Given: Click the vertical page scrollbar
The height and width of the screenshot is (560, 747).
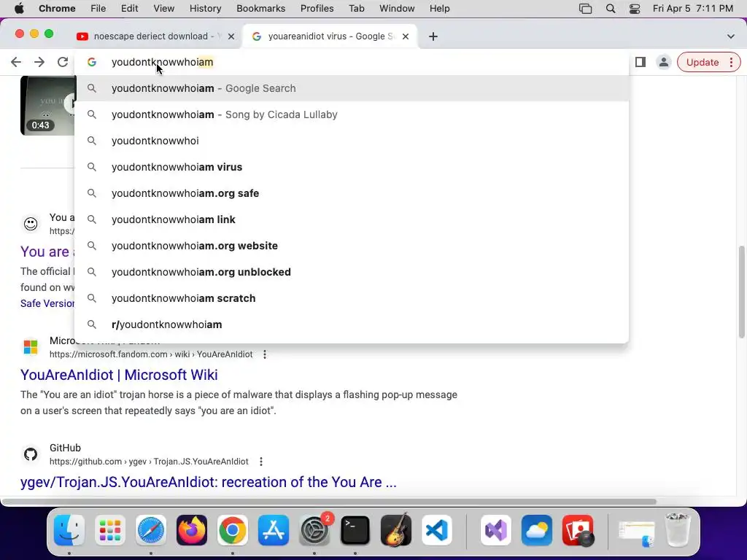Looking at the screenshot, I should click(x=741, y=292).
